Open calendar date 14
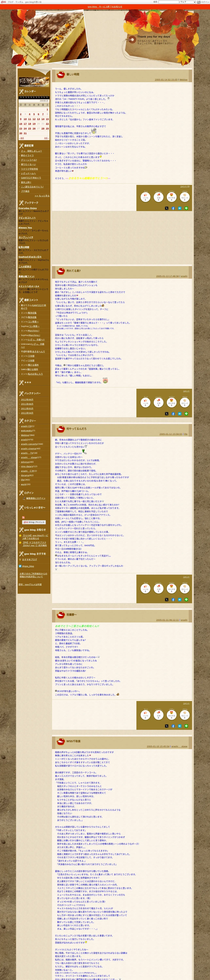210x980 pixels. click(x=43, y=119)
